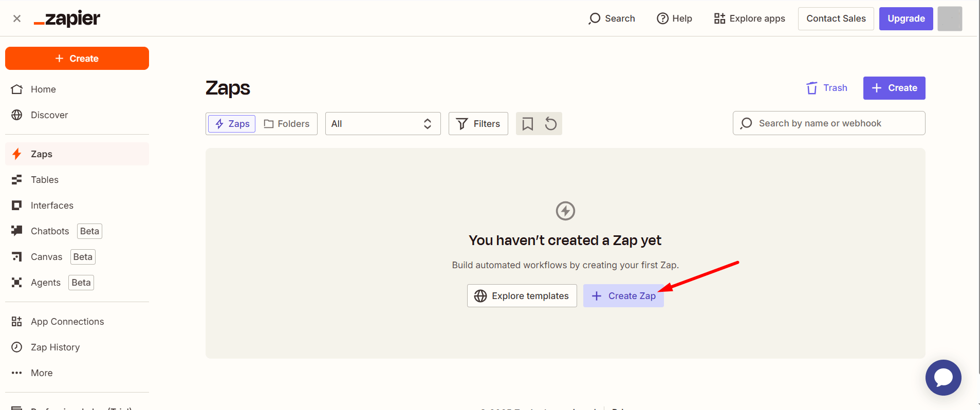Close the sidebar with the X icon

tap(17, 18)
